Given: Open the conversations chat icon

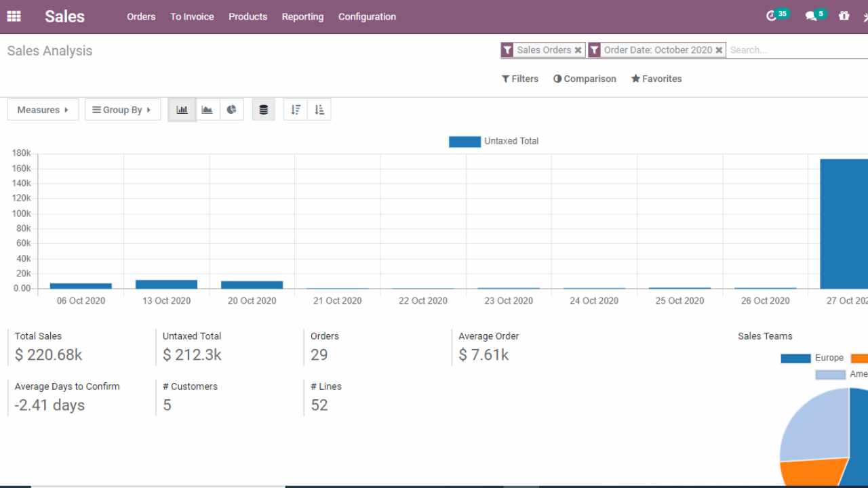Looking at the screenshot, I should tap(810, 16).
